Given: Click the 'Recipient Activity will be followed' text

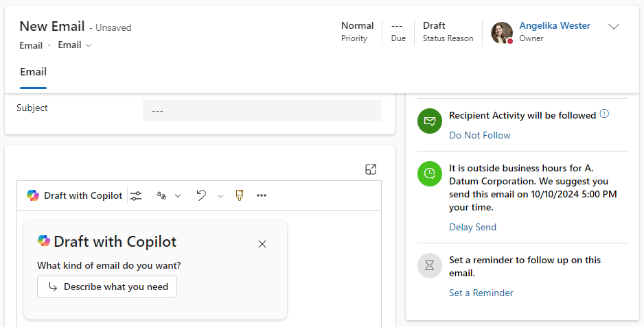Looking at the screenshot, I should click(x=522, y=116).
